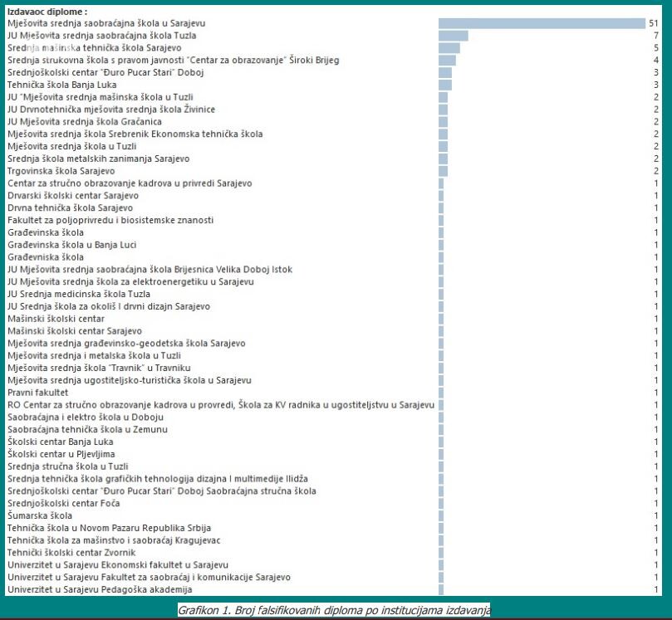
Task: Select the "Univerzitet u Sarajevu Pedagoška akademija" label
Action: click(100, 589)
